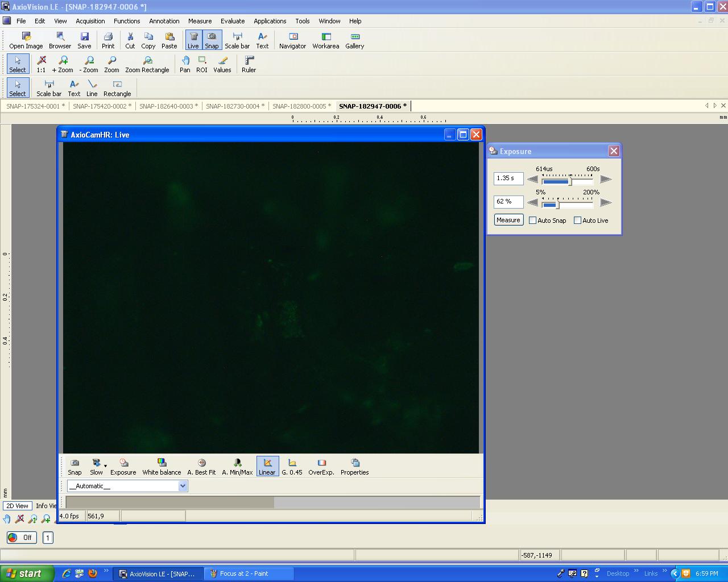Click White balance in Live window
This screenshot has width=728, height=582.
[162, 467]
